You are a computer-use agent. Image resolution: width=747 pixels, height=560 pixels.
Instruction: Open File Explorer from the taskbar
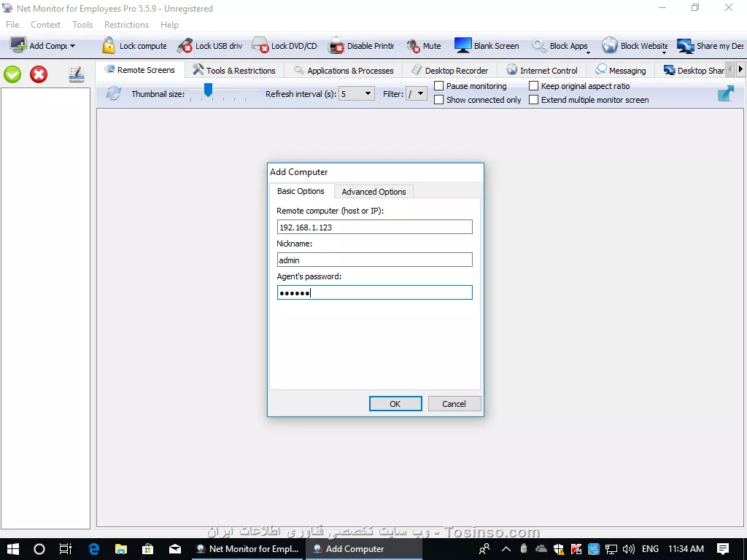click(121, 549)
